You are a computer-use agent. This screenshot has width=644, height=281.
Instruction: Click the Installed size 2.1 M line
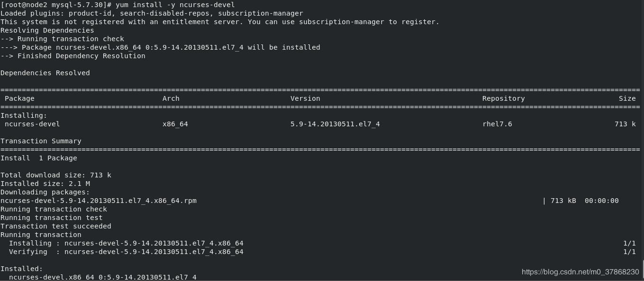(45, 184)
